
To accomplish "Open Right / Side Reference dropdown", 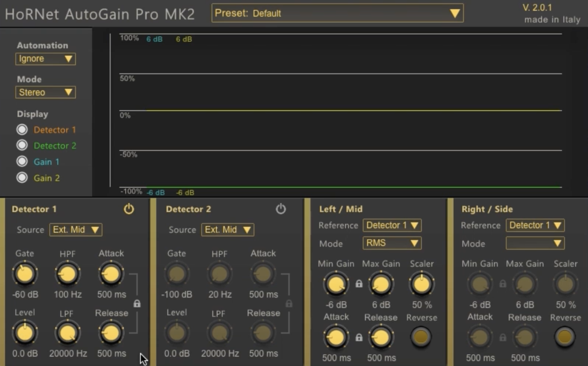I will pyautogui.click(x=535, y=225).
